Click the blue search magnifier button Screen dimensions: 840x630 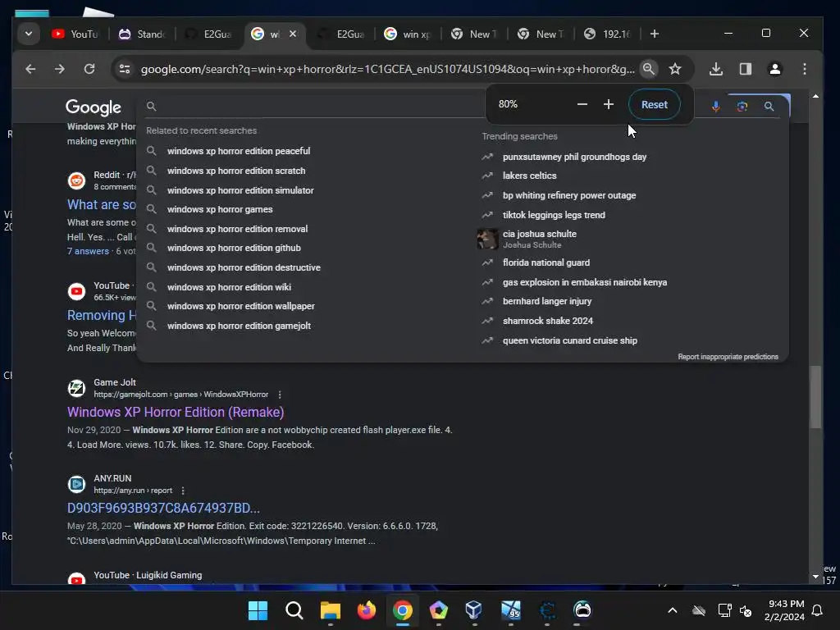pos(769,107)
